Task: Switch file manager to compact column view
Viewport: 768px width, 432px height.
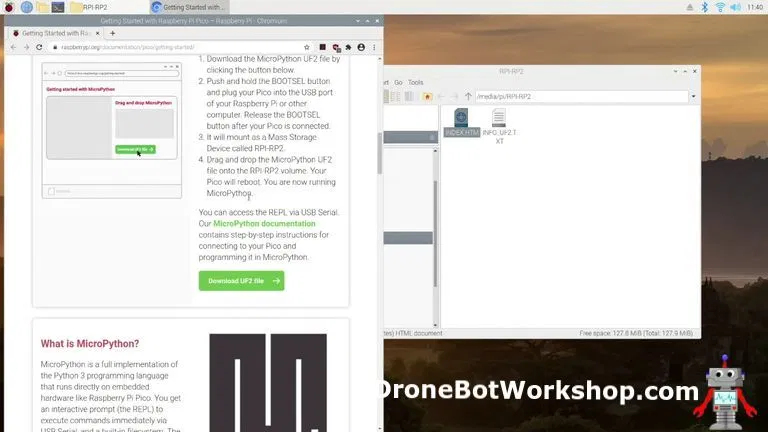Action: [x=409, y=96]
